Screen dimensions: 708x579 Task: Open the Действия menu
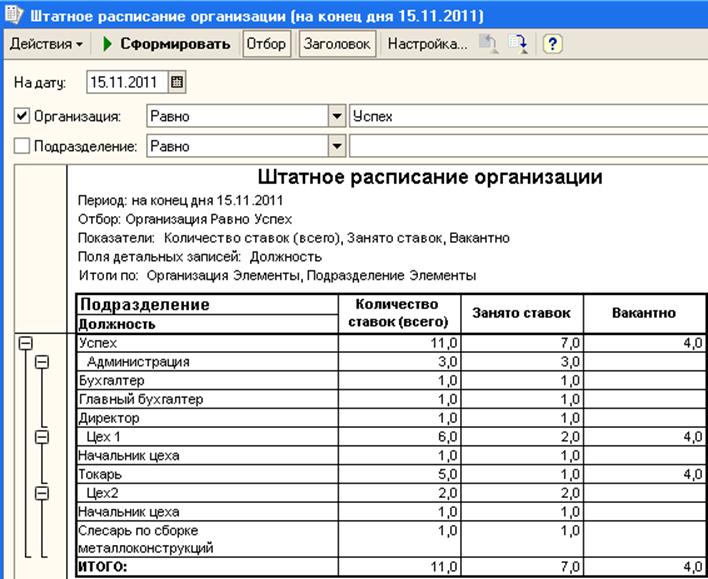46,44
